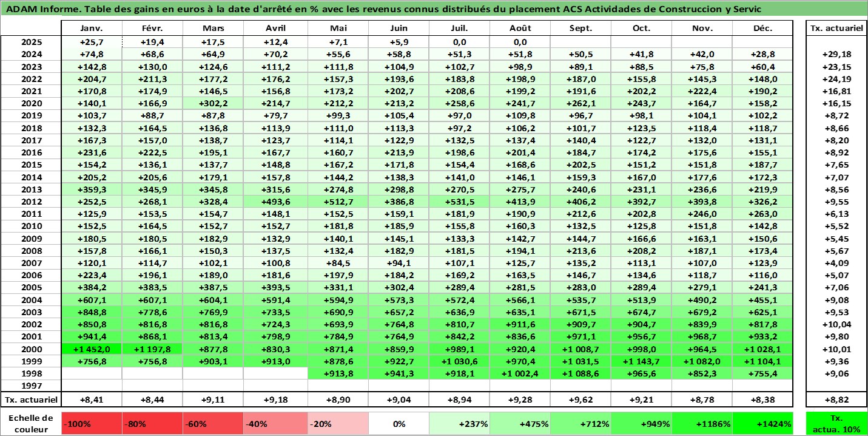
Task: Select the cell value +74,8 in 2024
Action: 92,54
